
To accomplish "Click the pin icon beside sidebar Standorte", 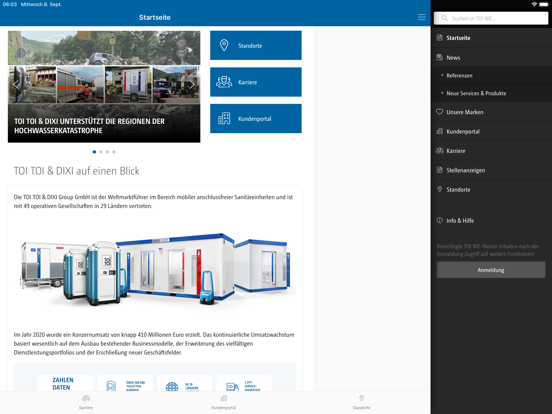I will coord(439,189).
